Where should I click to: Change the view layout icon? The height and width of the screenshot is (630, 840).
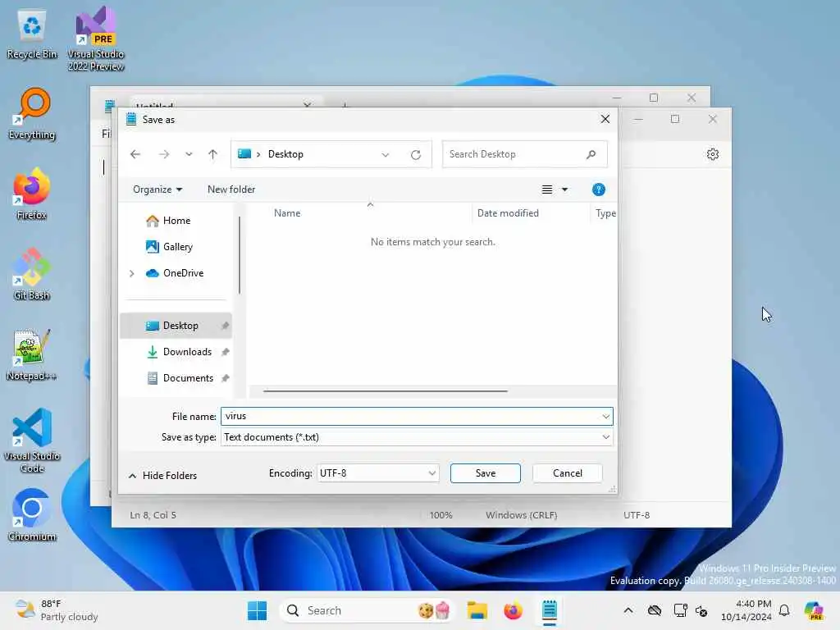[547, 189]
